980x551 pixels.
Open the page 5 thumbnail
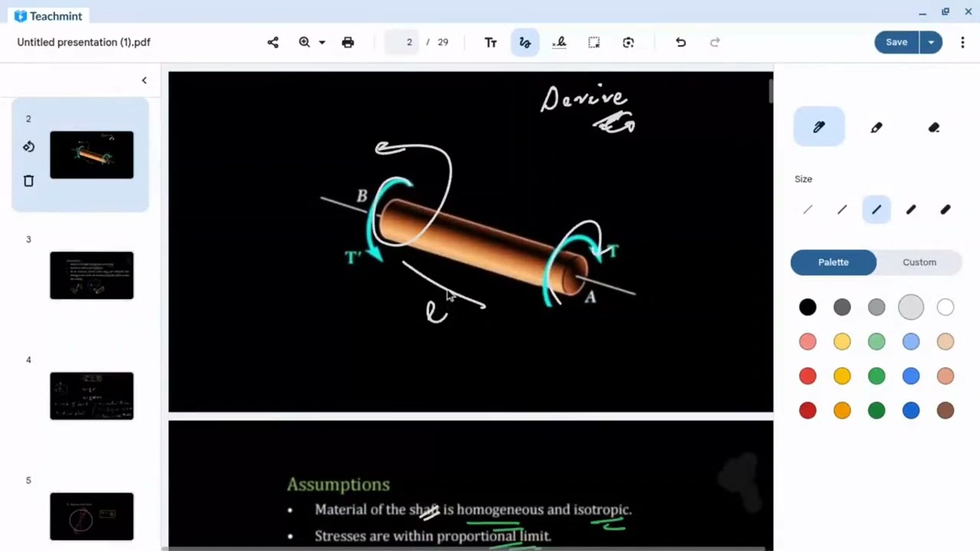click(92, 517)
